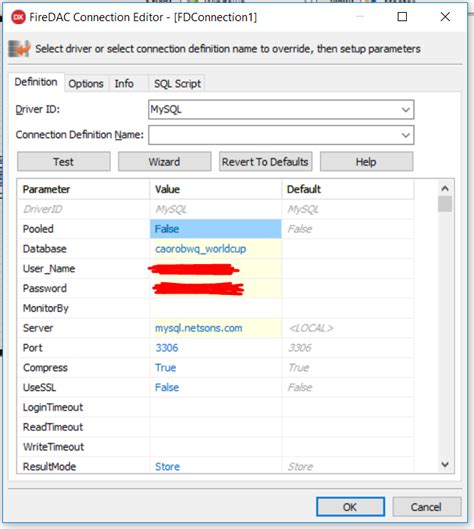The width and height of the screenshot is (474, 529).
Task: Click the Value column header
Action: pos(215,189)
